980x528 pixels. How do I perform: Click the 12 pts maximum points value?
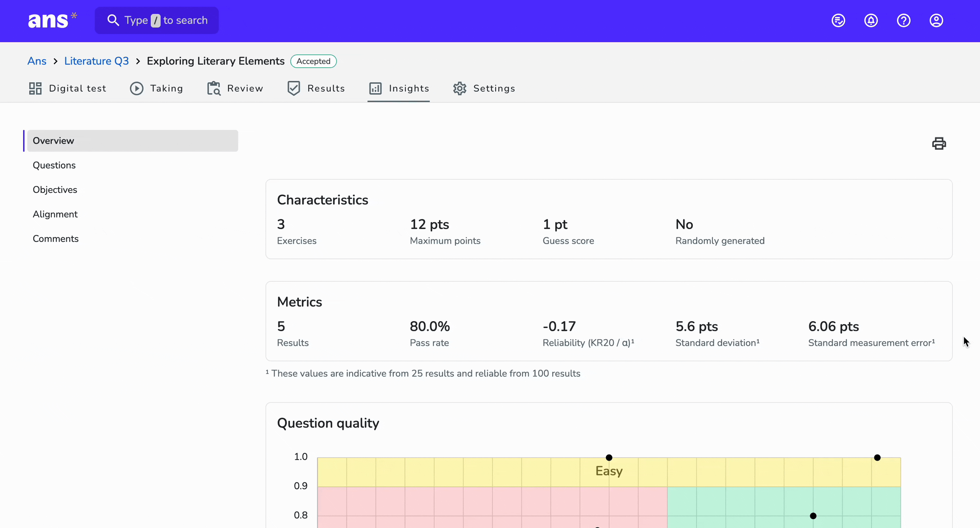coord(429,224)
